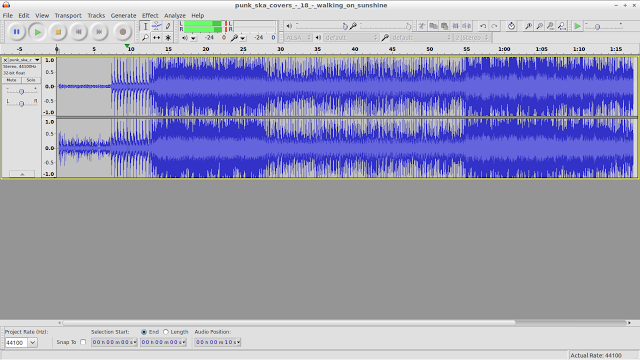Viewport: 640px width, 360px height.
Task: Click the Project Rate 44100 field
Action: (16, 342)
